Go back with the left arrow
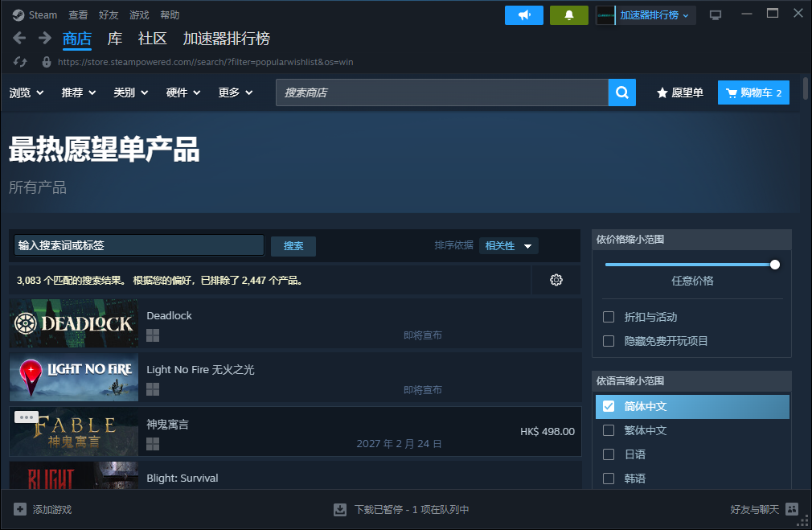Screen dimensions: 812x530 click(x=19, y=38)
